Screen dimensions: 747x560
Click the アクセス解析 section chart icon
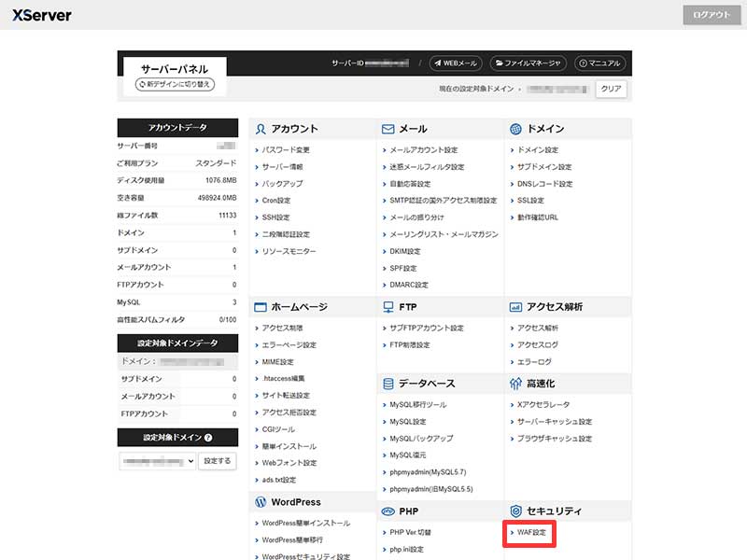tap(515, 307)
